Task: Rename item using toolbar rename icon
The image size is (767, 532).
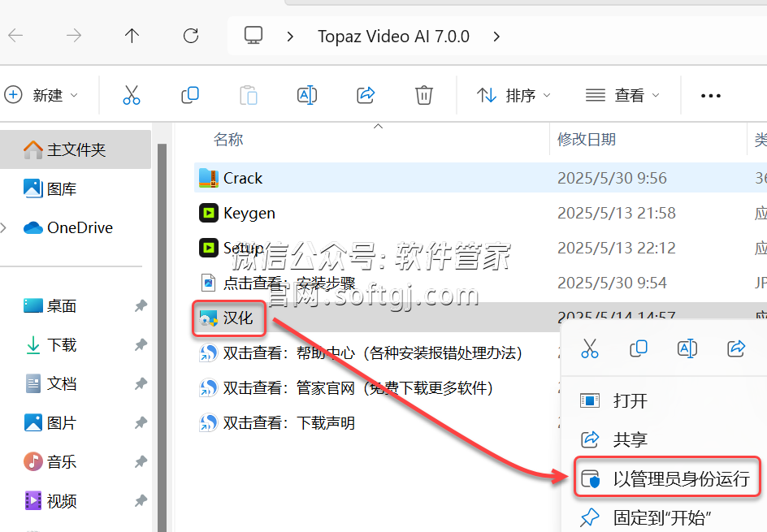Action: coord(306,95)
